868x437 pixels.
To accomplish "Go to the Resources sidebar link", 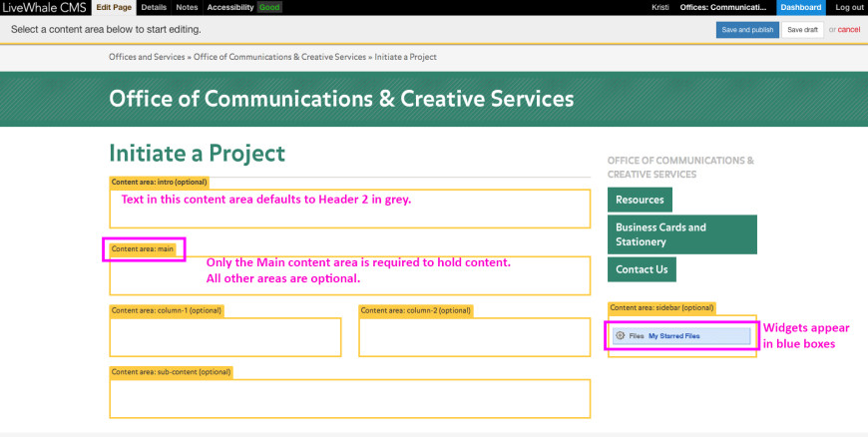I will pyautogui.click(x=640, y=200).
